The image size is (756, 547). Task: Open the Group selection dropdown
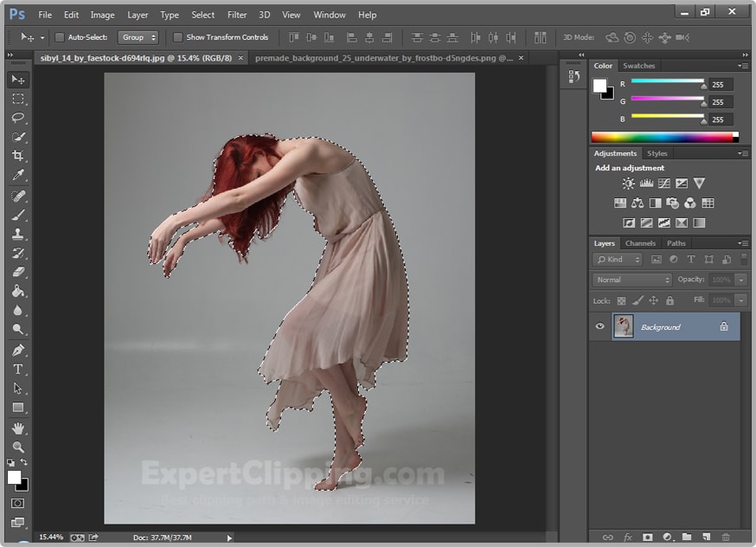click(138, 37)
